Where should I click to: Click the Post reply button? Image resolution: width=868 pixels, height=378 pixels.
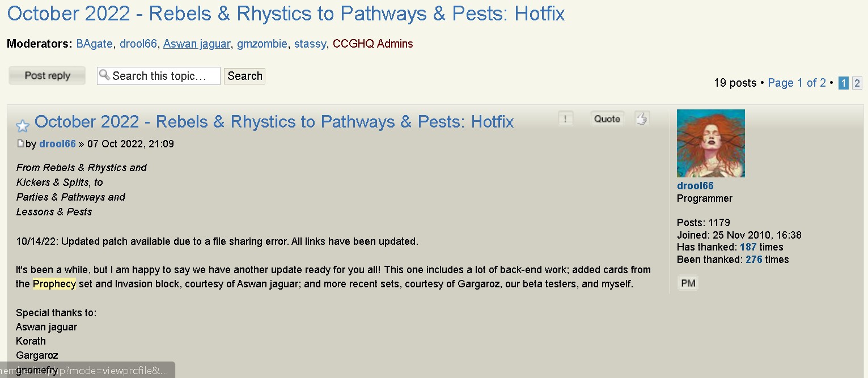[47, 75]
